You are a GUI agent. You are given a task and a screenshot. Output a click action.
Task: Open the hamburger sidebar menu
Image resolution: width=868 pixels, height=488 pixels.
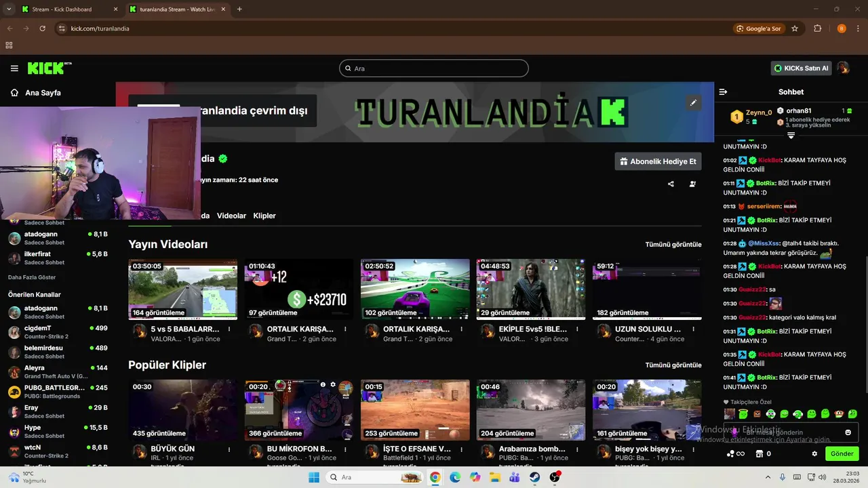[14, 68]
